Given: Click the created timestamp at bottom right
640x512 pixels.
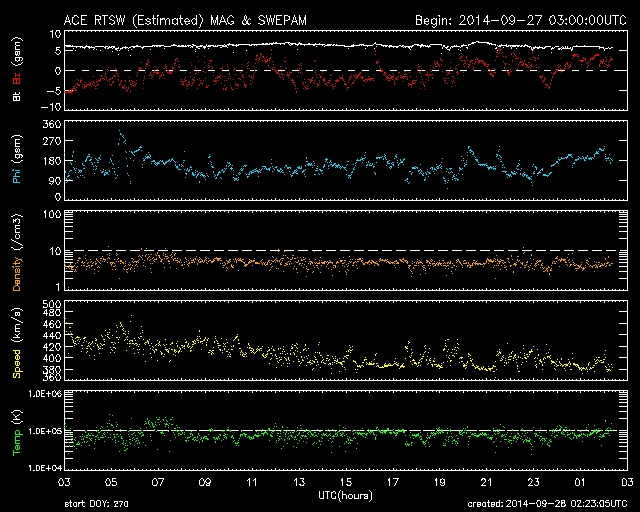Looking at the screenshot, I should pyautogui.click(x=546, y=503).
